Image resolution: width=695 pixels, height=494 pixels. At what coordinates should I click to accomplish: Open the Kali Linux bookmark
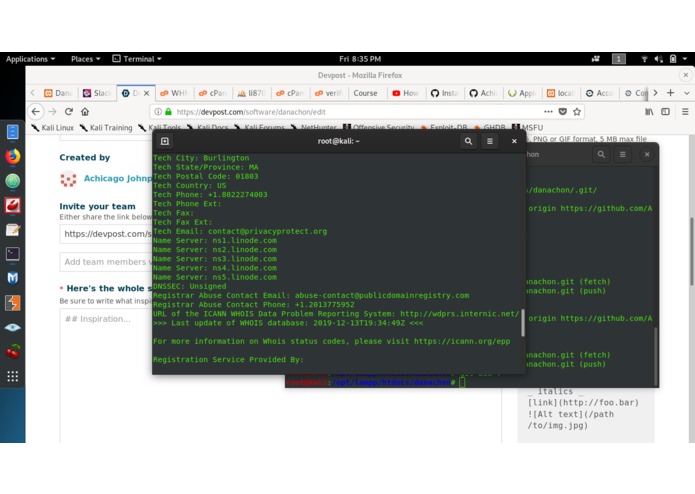52,128
